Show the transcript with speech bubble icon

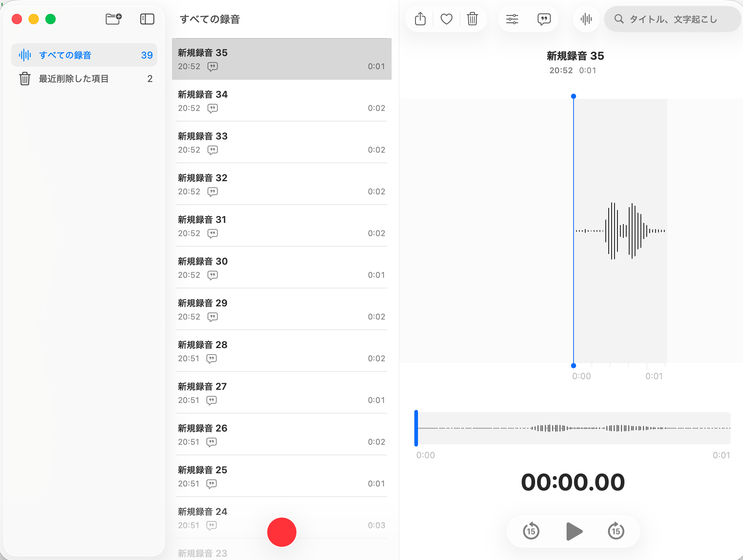tap(544, 19)
